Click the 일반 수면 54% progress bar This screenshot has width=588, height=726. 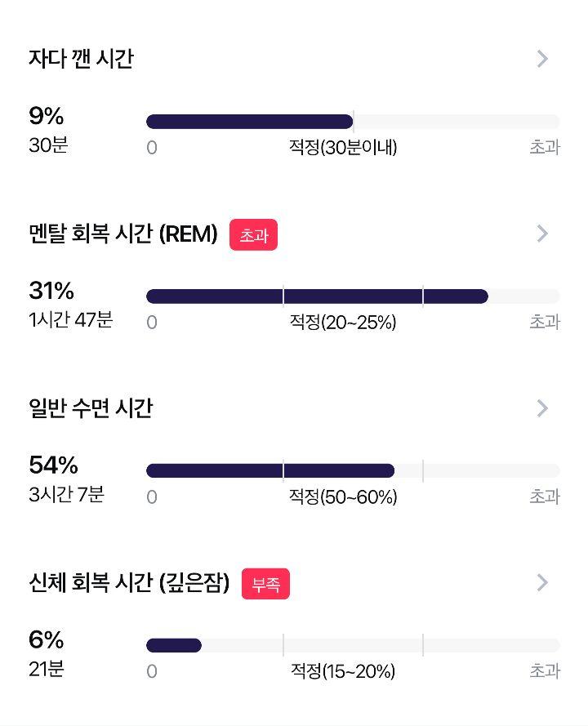(353, 471)
